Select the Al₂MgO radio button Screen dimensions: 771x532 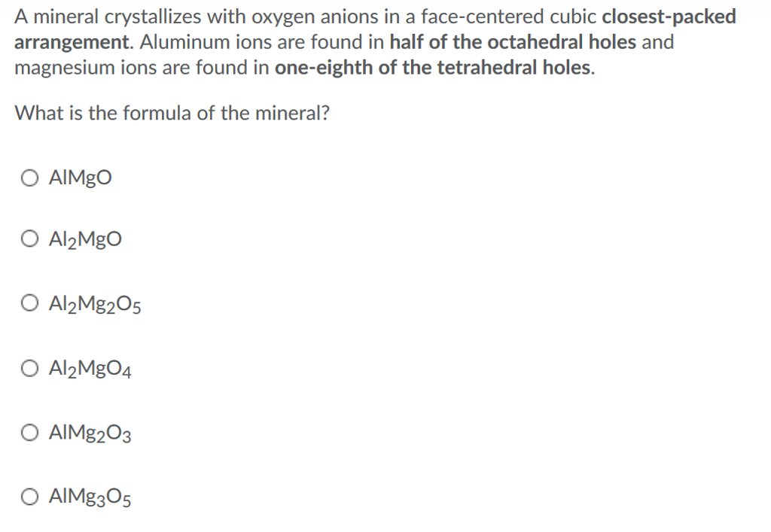coord(30,238)
